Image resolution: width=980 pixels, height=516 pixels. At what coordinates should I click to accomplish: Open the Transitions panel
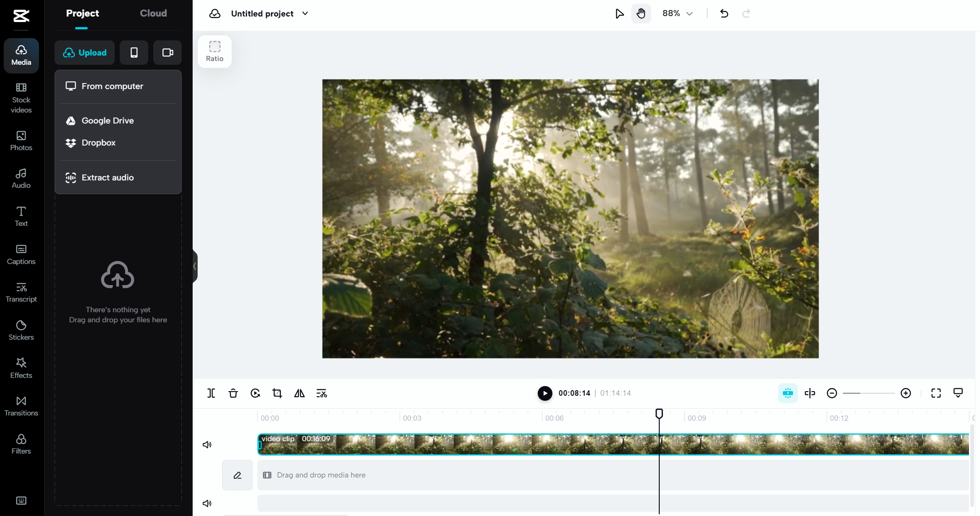[21, 406]
